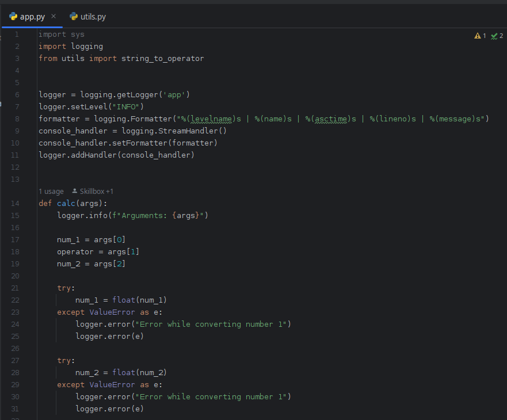The width and height of the screenshot is (507, 420).
Task: Select the app.py editor tab
Action: (x=32, y=17)
